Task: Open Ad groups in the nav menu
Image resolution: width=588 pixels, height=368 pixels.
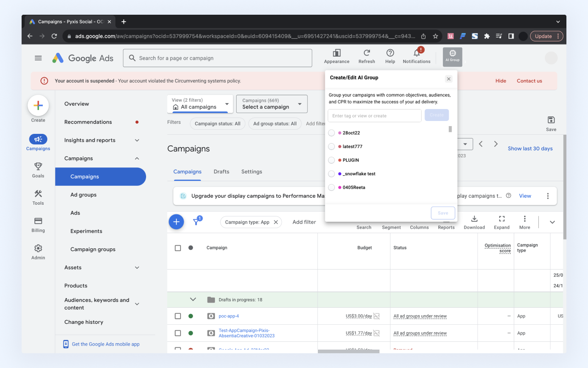Action: coord(84,195)
